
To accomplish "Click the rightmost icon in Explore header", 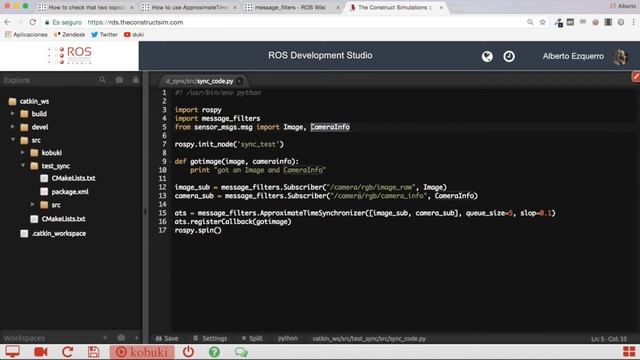I will tap(136, 80).
